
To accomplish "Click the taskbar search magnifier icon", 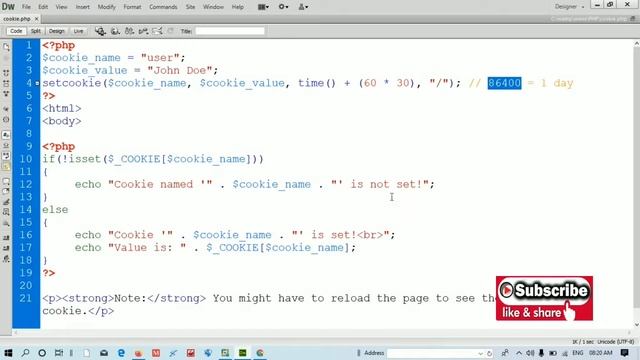I will [x=25, y=353].
